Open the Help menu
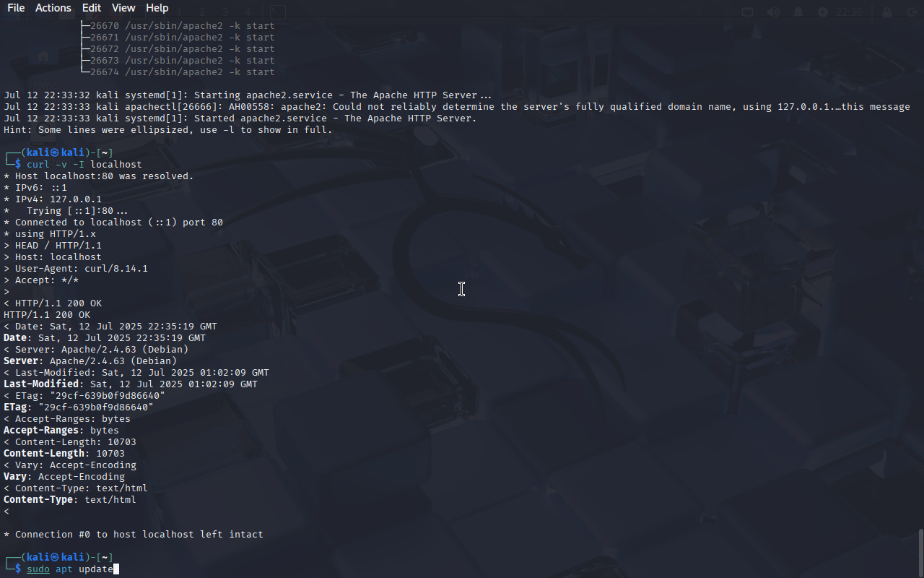Image resolution: width=924 pixels, height=578 pixels. [157, 8]
